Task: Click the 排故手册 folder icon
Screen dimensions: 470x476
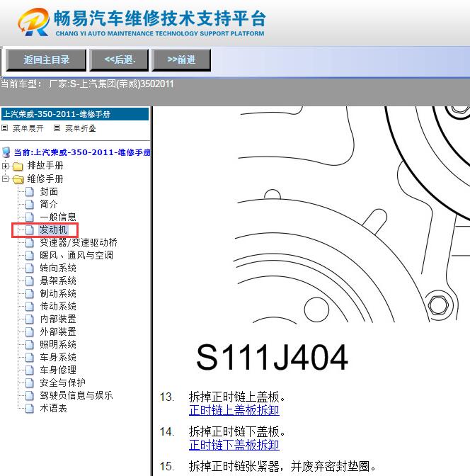Action: tap(18, 166)
